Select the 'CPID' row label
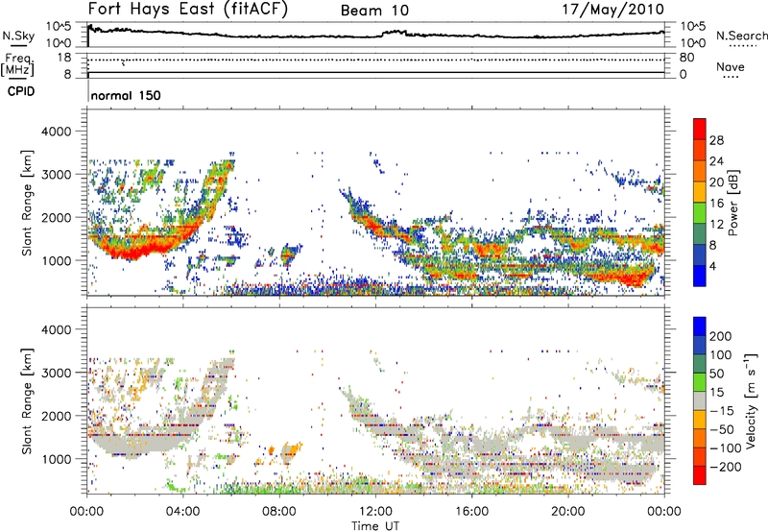The height and width of the screenshot is (532, 768). (x=21, y=91)
